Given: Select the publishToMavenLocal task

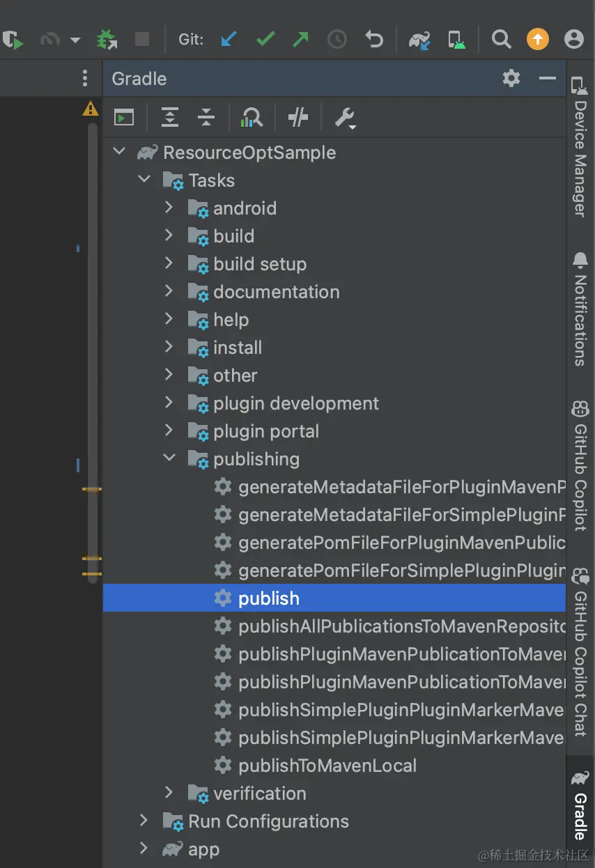Looking at the screenshot, I should point(327,766).
